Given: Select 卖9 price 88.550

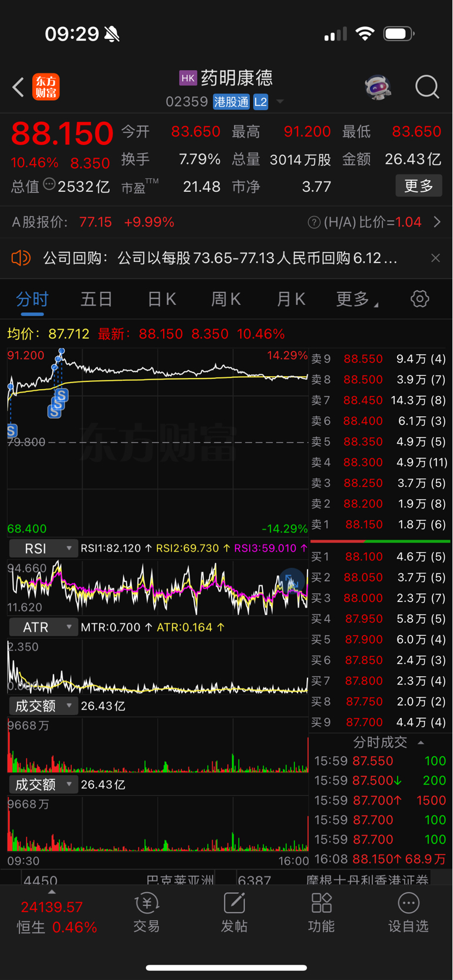Looking at the screenshot, I should click(x=363, y=358).
